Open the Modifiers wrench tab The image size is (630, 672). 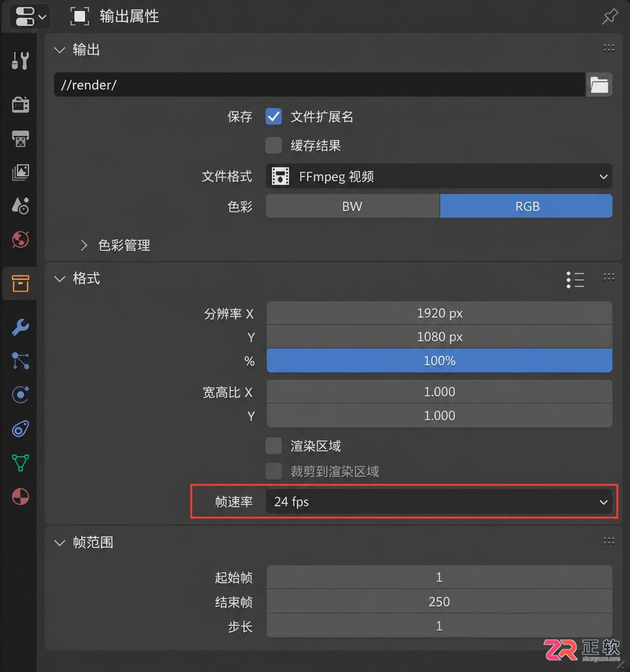(x=20, y=327)
